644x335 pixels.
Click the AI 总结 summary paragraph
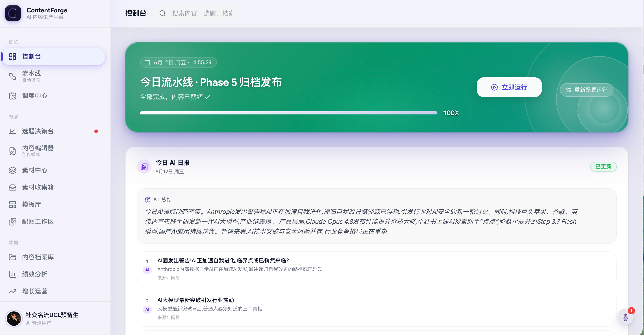click(x=361, y=222)
